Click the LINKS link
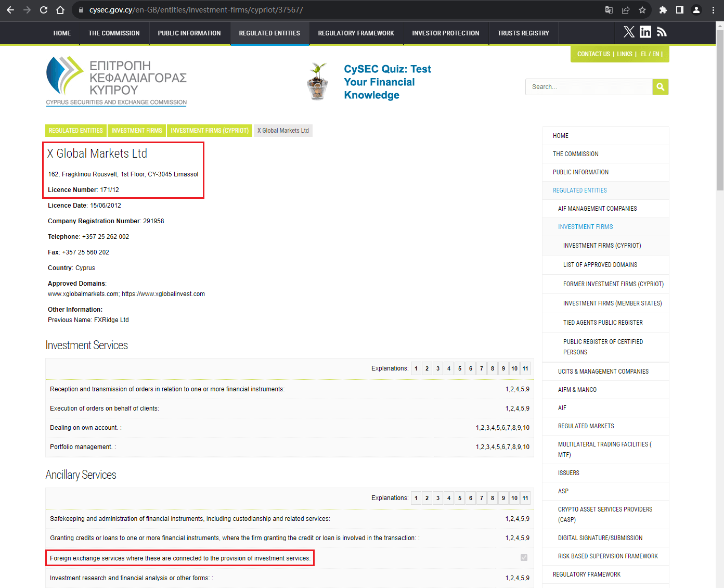The image size is (724, 588). click(625, 54)
